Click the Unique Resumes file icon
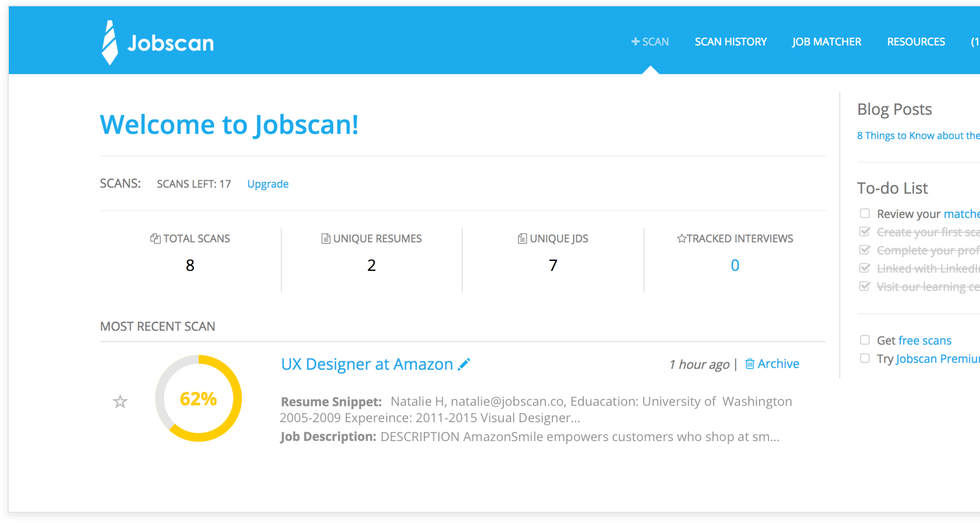The width and height of the screenshot is (980, 523). click(326, 238)
